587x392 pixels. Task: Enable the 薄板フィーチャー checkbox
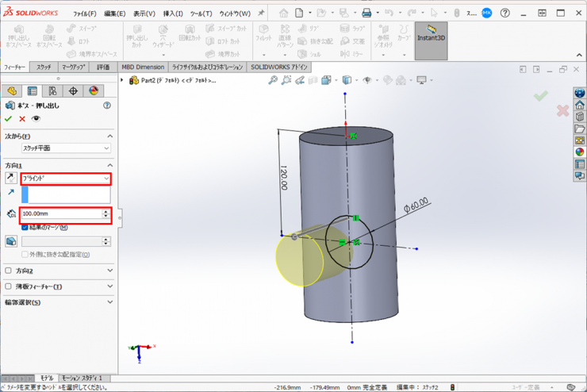[x=9, y=286]
